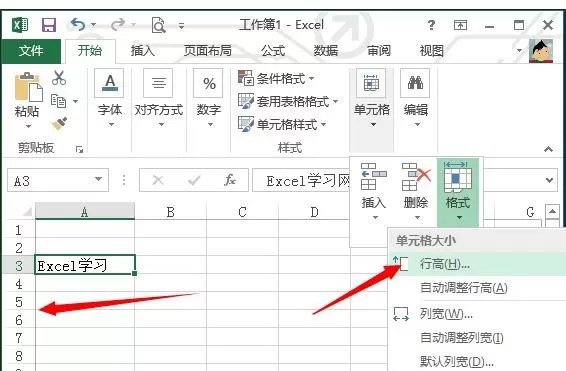The height and width of the screenshot is (371, 566).
Task: Switch to the 开始 Home tab
Action: point(90,51)
